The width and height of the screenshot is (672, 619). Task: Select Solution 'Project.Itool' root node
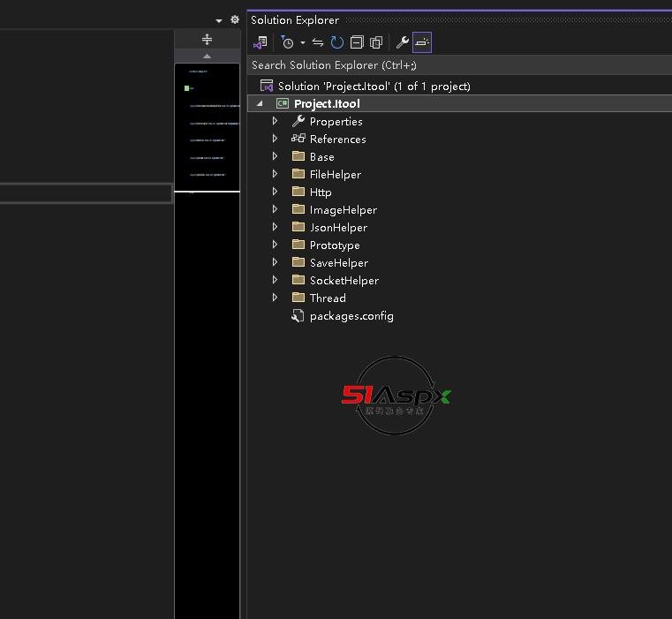(374, 86)
